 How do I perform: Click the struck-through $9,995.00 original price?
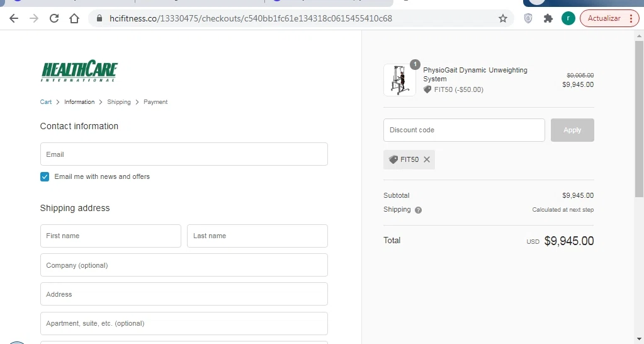pyautogui.click(x=580, y=75)
